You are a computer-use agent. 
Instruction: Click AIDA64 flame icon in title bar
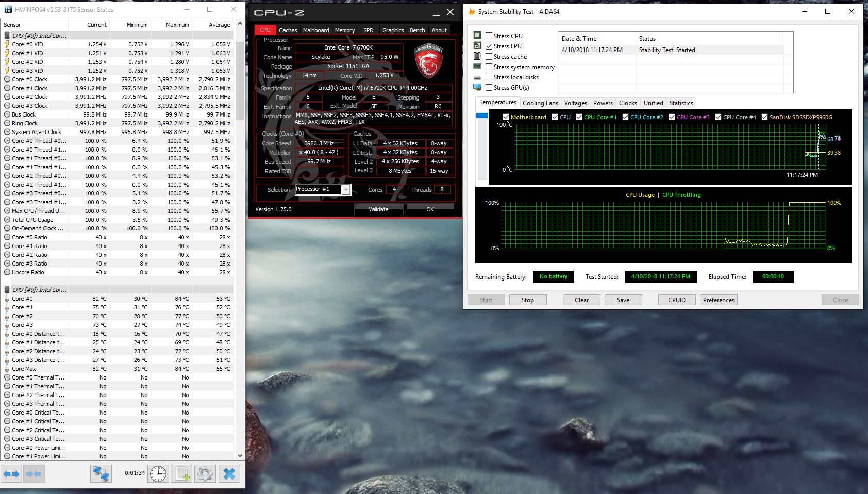(x=472, y=11)
